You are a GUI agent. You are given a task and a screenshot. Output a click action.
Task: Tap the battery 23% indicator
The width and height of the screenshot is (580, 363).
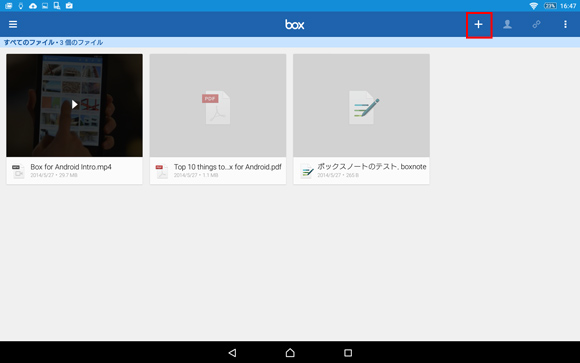[550, 6]
